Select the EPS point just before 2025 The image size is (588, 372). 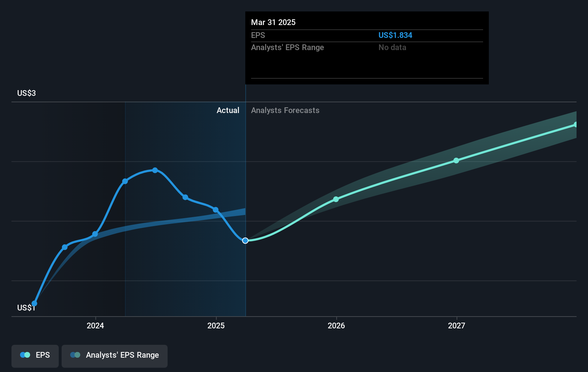coord(216,210)
